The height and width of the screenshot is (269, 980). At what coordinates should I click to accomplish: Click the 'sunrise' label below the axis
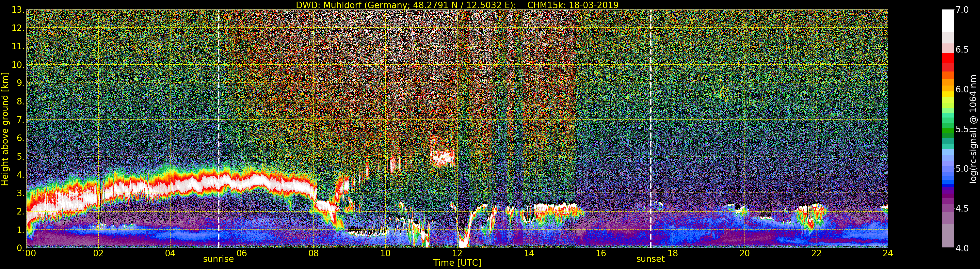coord(218,259)
